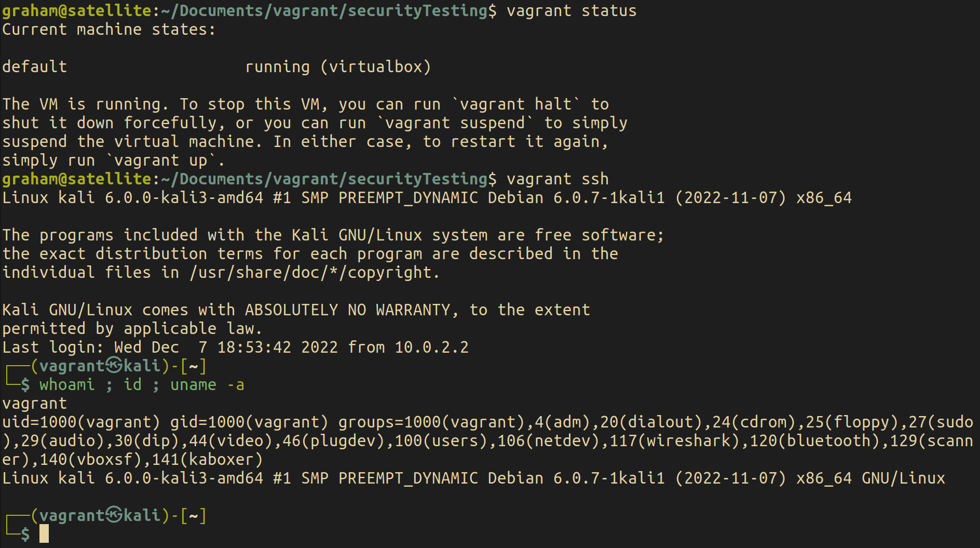980x548 pixels.
Task: Click the '/usr/share/doc/*/copyright' path
Action: [310, 273]
